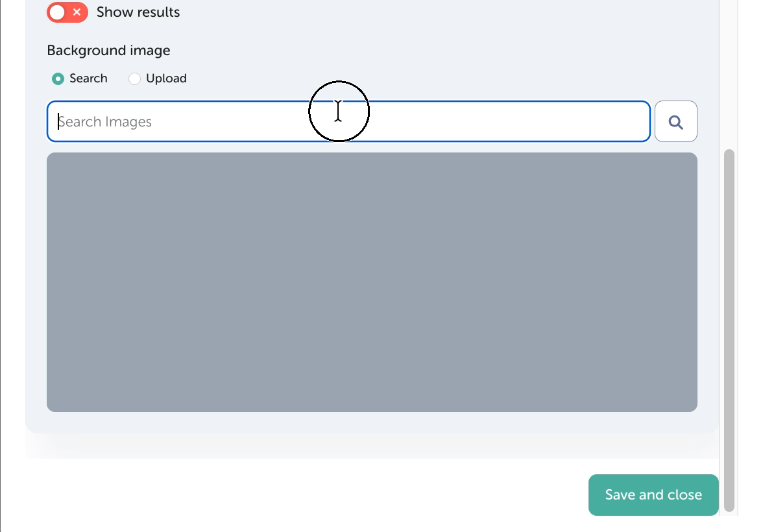Enable the Show results toggle switch
The image size is (763, 532).
(67, 12)
